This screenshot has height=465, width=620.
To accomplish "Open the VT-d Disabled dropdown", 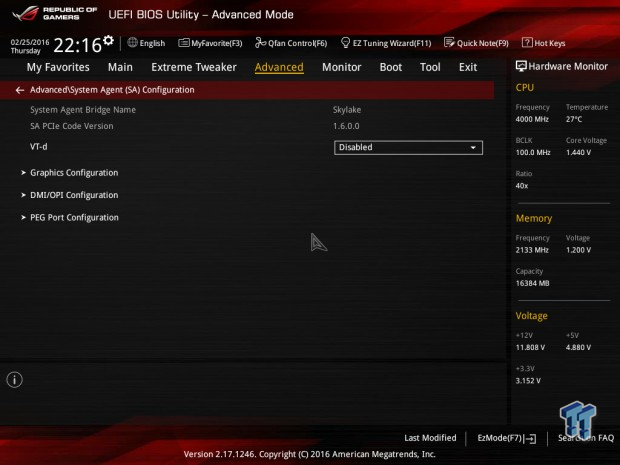I will point(408,147).
